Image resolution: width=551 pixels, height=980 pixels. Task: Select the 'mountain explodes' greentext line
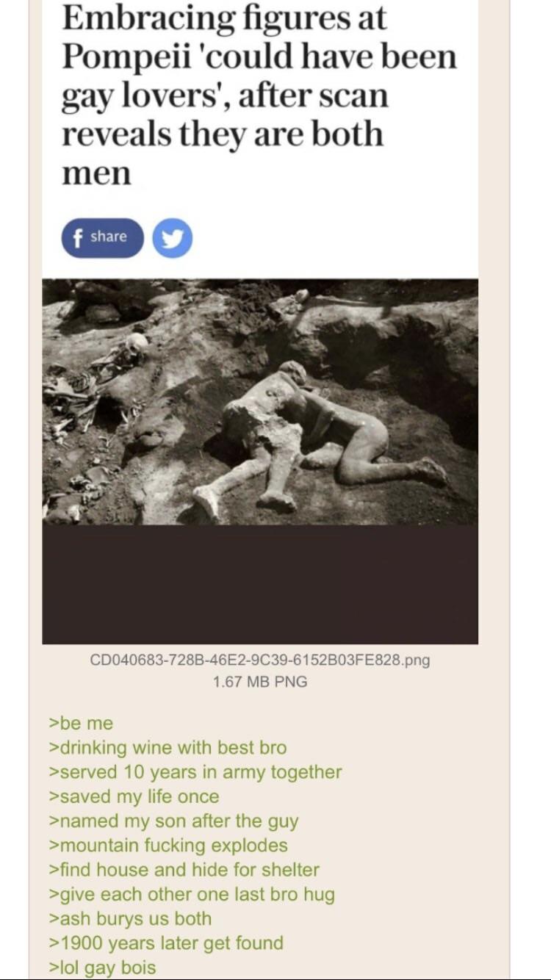168,846
